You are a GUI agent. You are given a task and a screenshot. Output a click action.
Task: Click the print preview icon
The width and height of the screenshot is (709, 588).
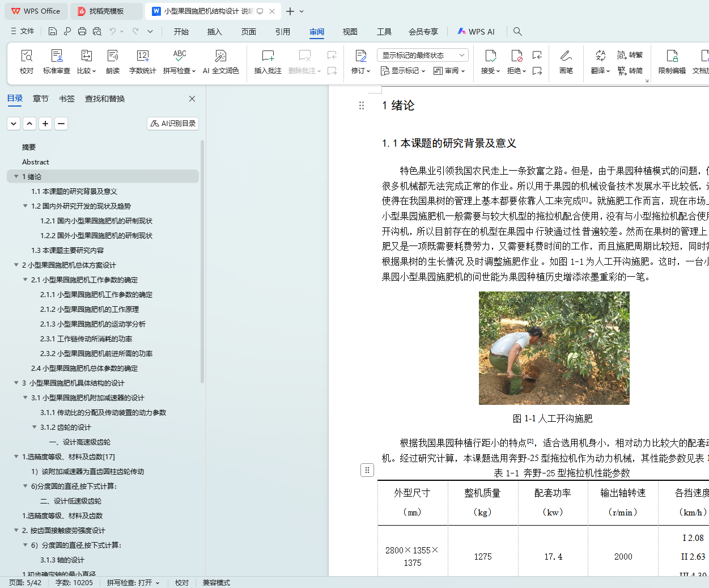point(97,31)
